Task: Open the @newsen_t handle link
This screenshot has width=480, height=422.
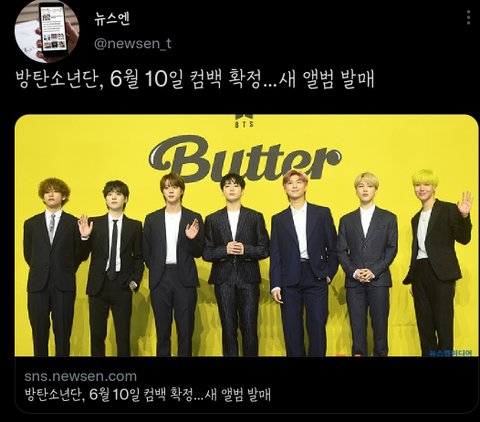Action: pyautogui.click(x=133, y=43)
